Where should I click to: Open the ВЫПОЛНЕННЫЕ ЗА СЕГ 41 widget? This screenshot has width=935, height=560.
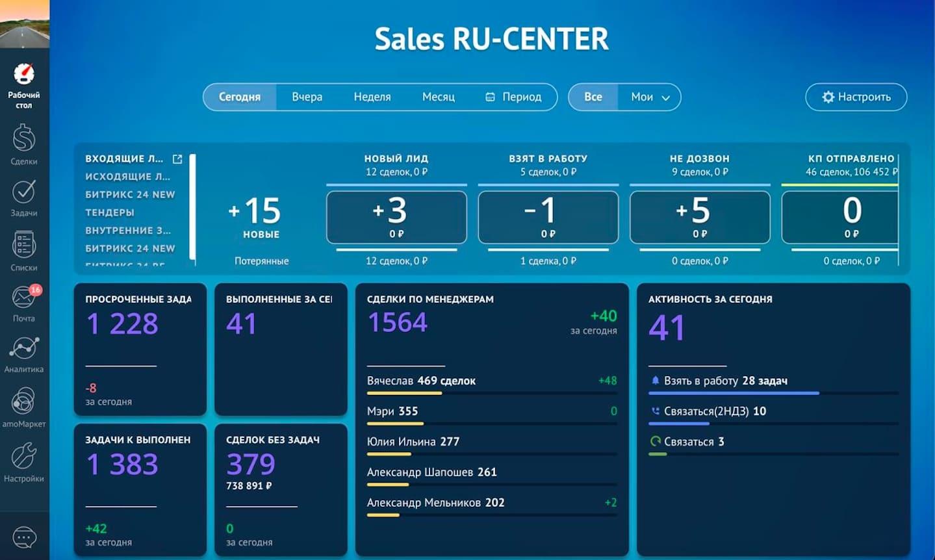click(281, 350)
